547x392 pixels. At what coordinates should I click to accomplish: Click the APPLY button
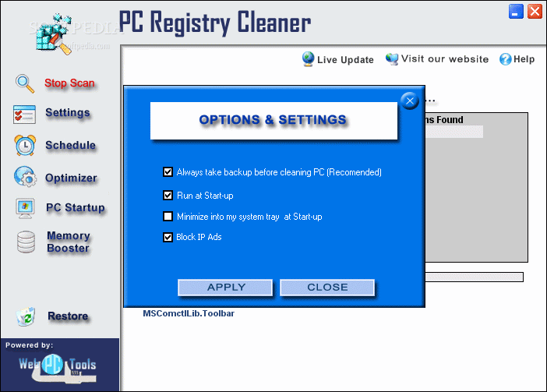tap(225, 288)
